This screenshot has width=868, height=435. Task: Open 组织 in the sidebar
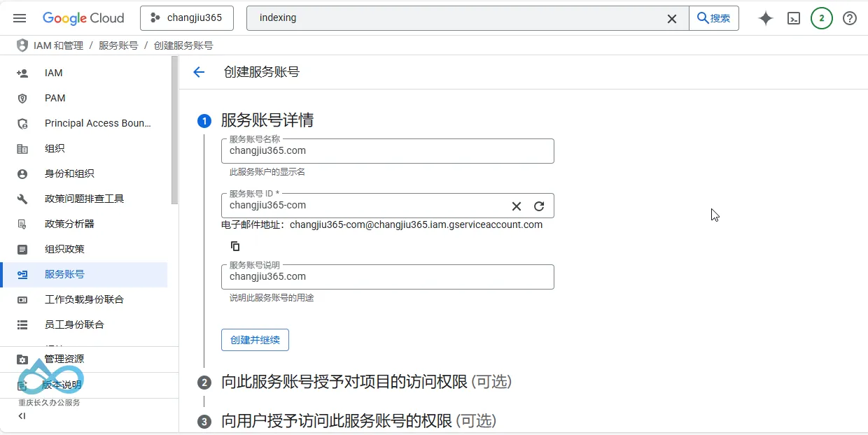pos(84,148)
